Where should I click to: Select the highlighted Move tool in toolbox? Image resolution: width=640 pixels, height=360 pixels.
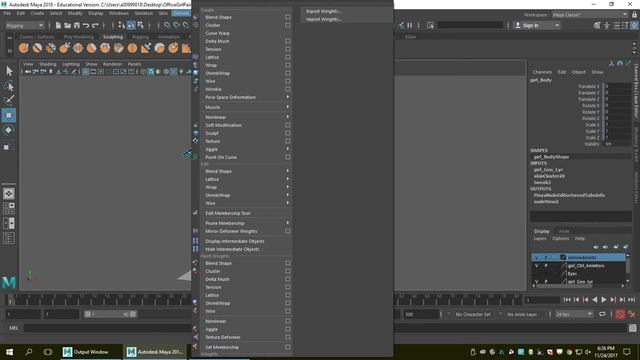pos(9,116)
